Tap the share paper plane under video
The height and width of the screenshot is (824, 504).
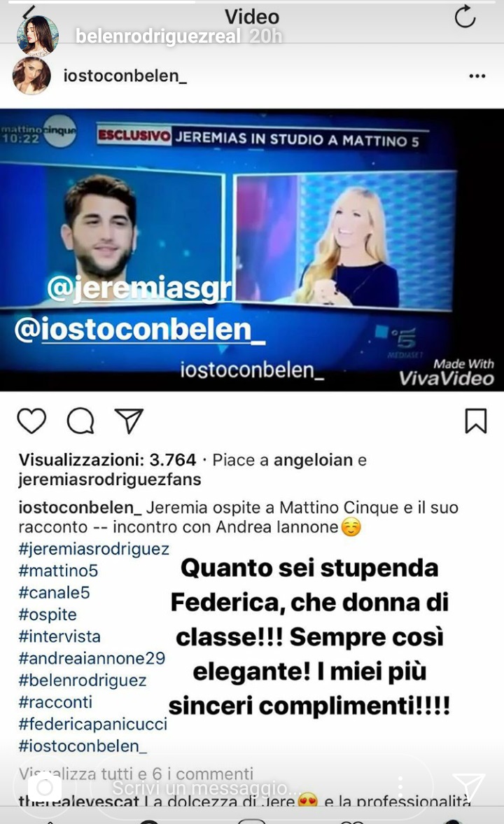[x=129, y=421]
